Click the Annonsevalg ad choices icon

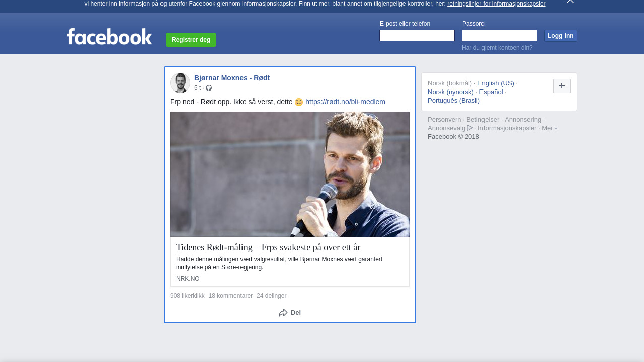click(x=470, y=128)
